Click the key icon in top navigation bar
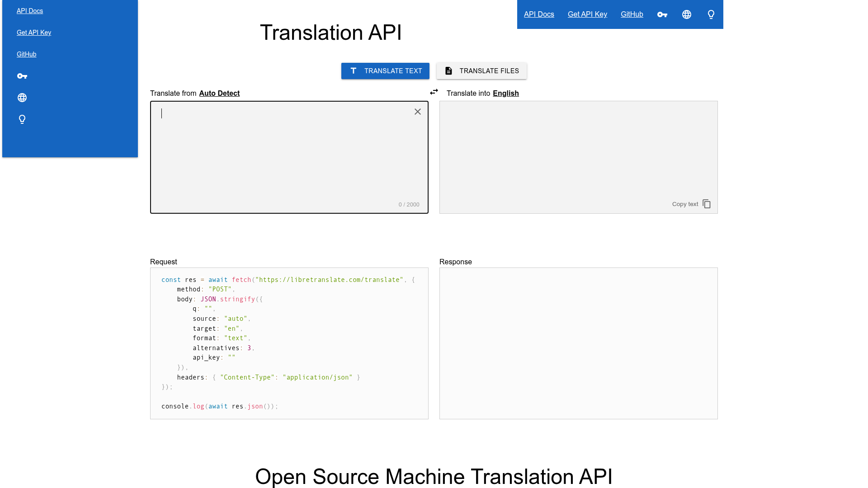Screen dimensions: 868x488 click(662, 14)
